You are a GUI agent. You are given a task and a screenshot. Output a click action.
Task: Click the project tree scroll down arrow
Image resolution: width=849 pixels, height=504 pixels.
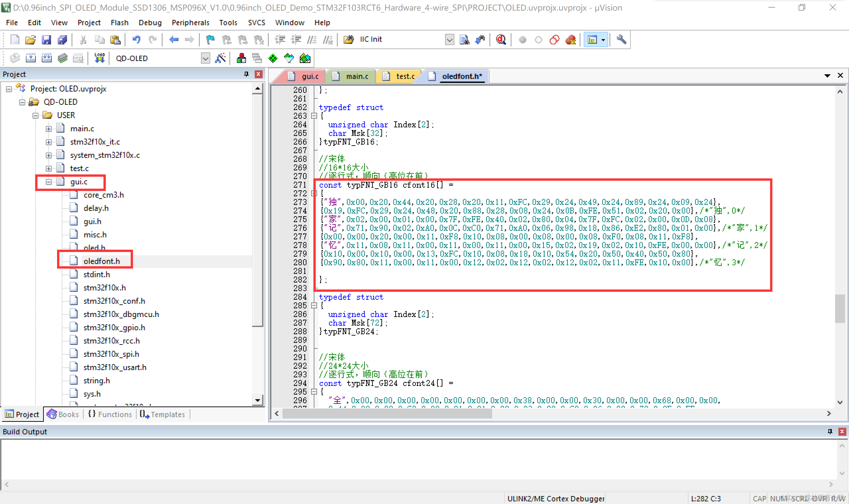[257, 401]
